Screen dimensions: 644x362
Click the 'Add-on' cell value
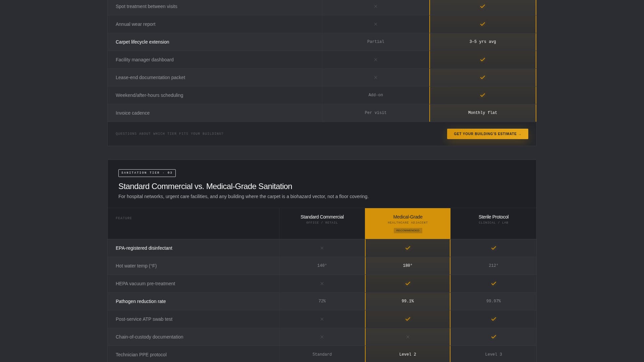click(376, 95)
